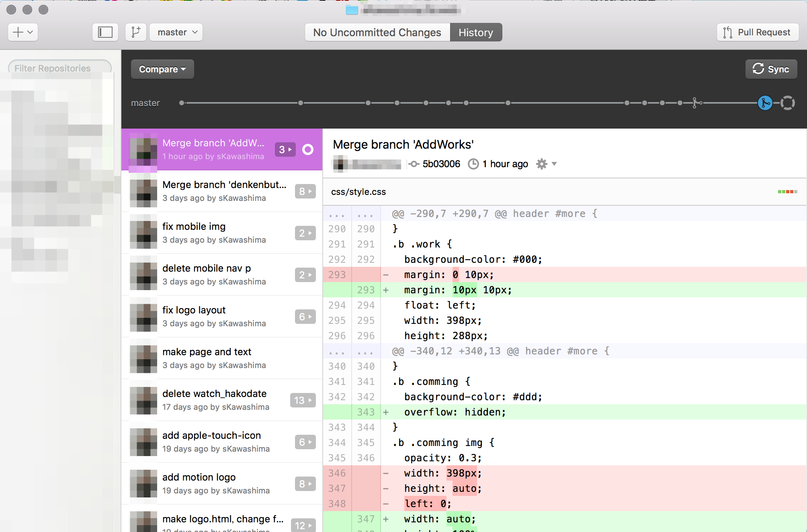Viewport: 807px width, 532px height.
Task: Toggle visibility of uncommitted changes
Action: 377,32
